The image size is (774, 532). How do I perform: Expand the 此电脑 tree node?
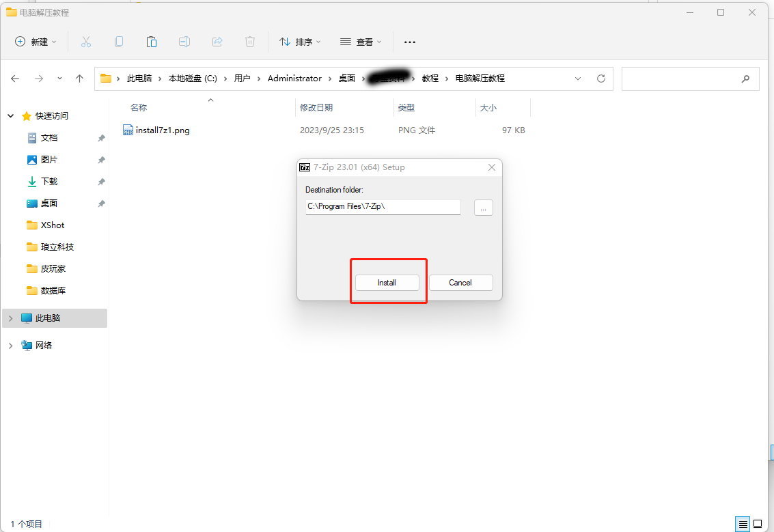(x=10, y=318)
